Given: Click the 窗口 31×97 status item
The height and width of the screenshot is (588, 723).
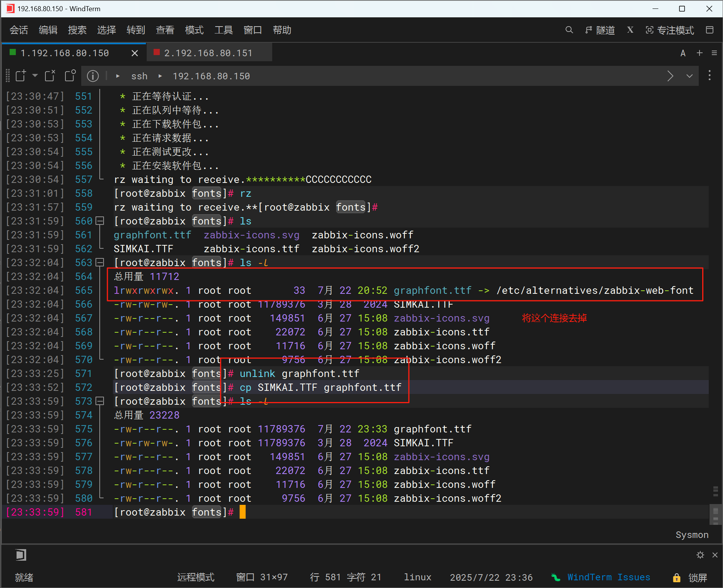Looking at the screenshot, I should [x=262, y=577].
